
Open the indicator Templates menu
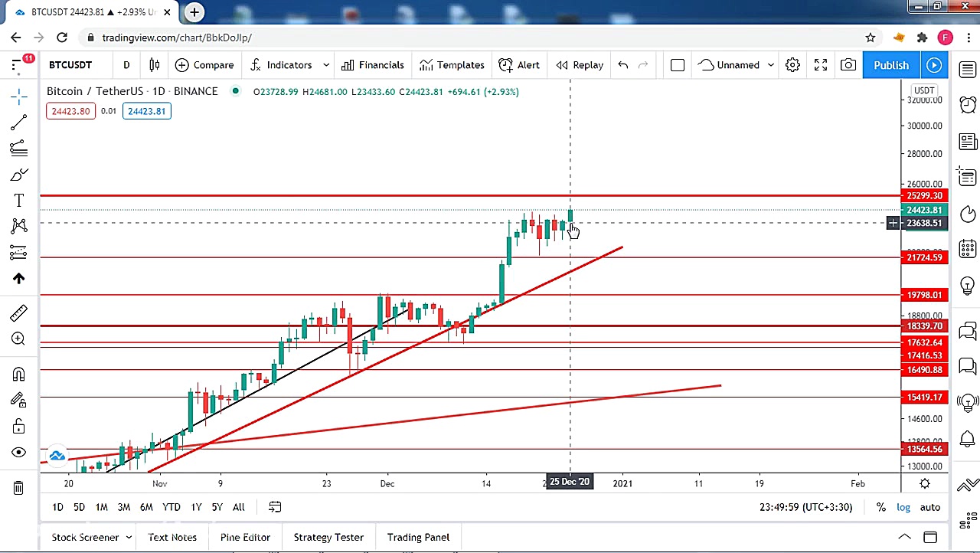point(452,65)
